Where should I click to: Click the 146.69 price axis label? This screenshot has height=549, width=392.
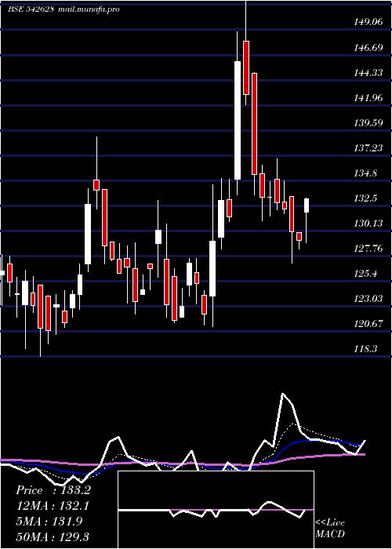[x=368, y=48]
